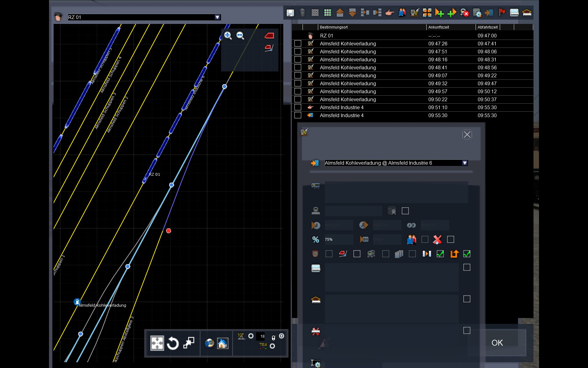Uncheck the green checkbox beside the orange arrow icon
The image size is (588, 368).
467,254
